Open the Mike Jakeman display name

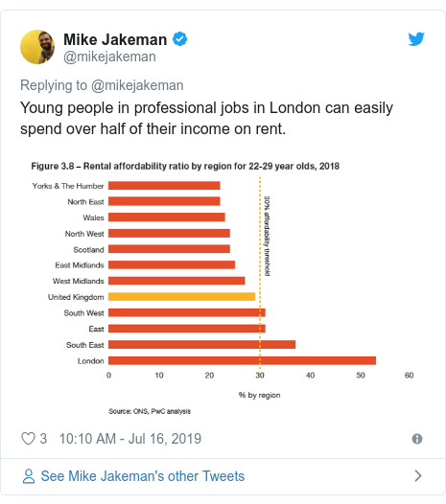point(115,39)
